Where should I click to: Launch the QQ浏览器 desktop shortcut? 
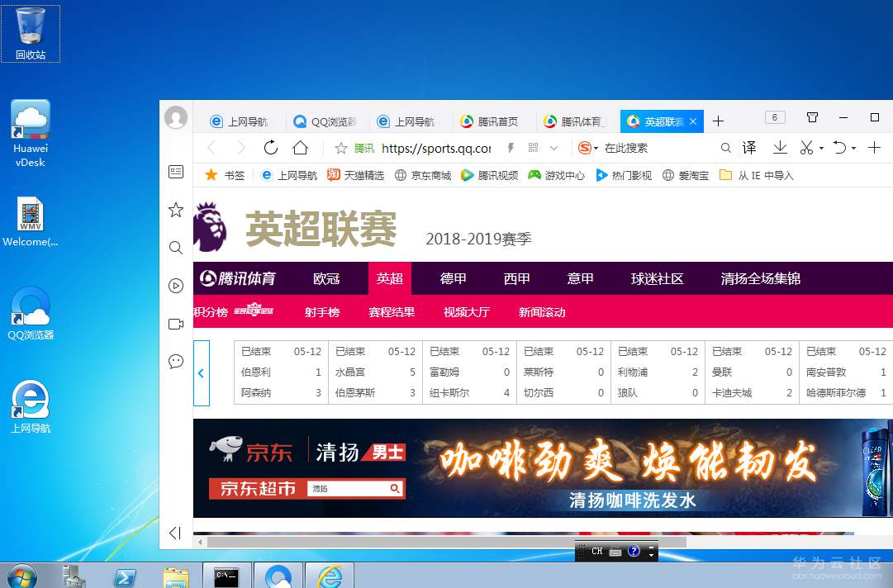[x=31, y=313]
